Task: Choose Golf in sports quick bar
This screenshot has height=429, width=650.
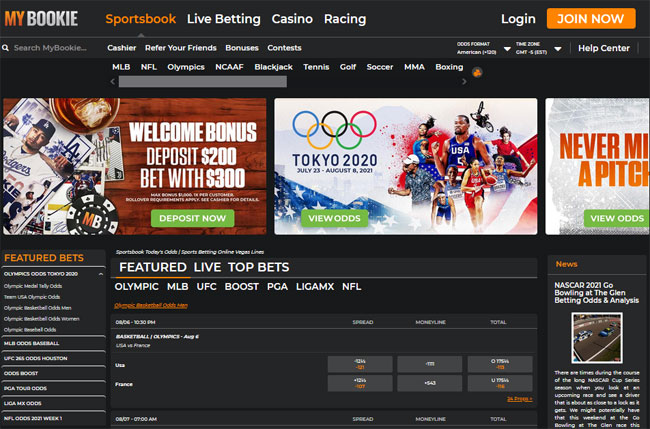Action: [x=348, y=67]
